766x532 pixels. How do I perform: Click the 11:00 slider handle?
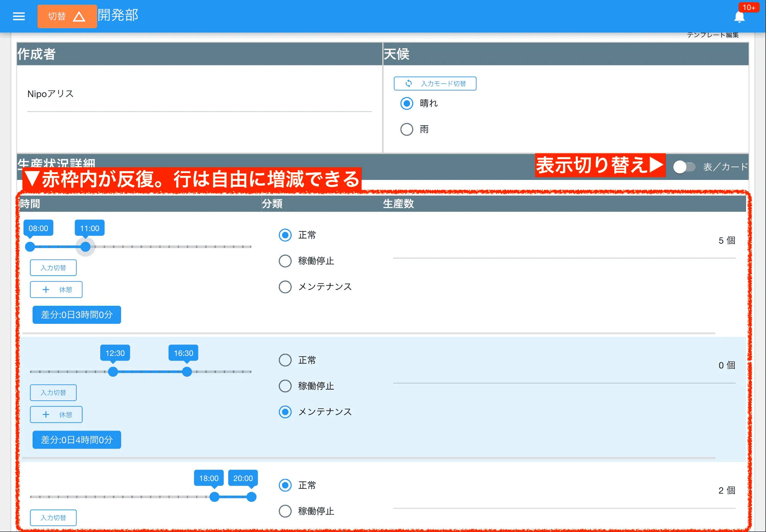coord(85,247)
